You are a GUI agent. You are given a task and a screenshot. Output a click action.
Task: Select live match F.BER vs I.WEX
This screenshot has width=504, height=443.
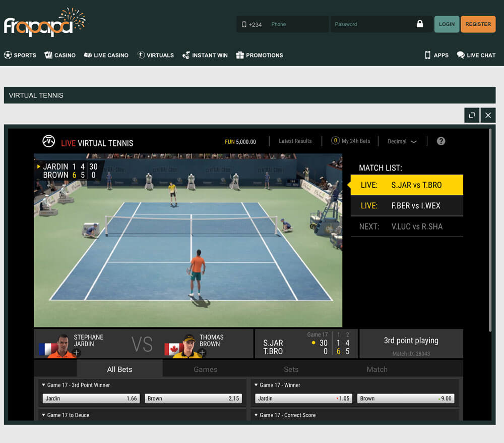(x=406, y=205)
